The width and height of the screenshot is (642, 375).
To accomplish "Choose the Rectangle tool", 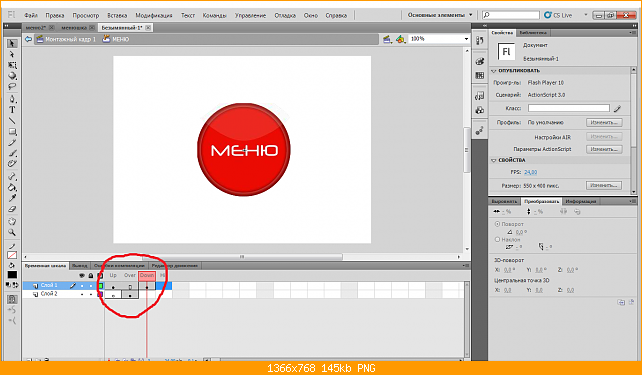I will click(x=12, y=132).
